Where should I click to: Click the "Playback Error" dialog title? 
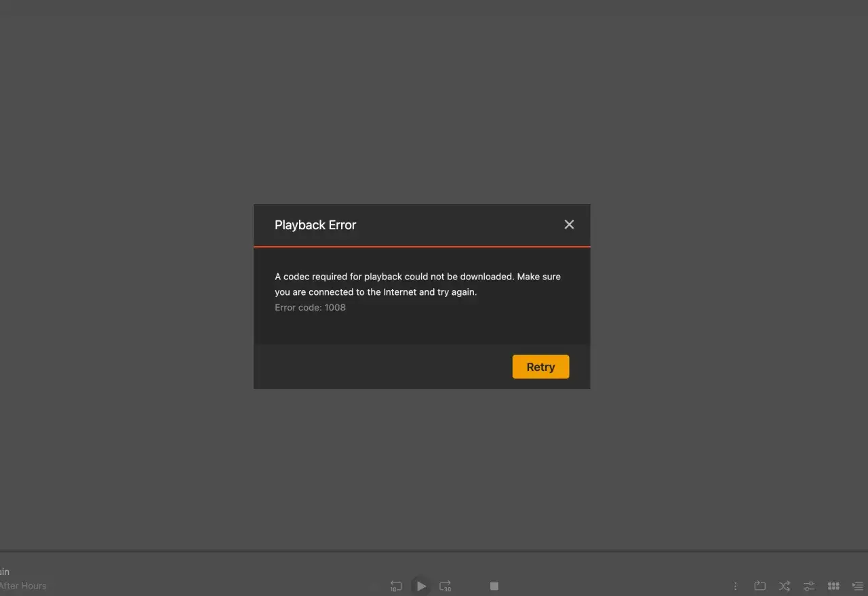[x=315, y=225]
